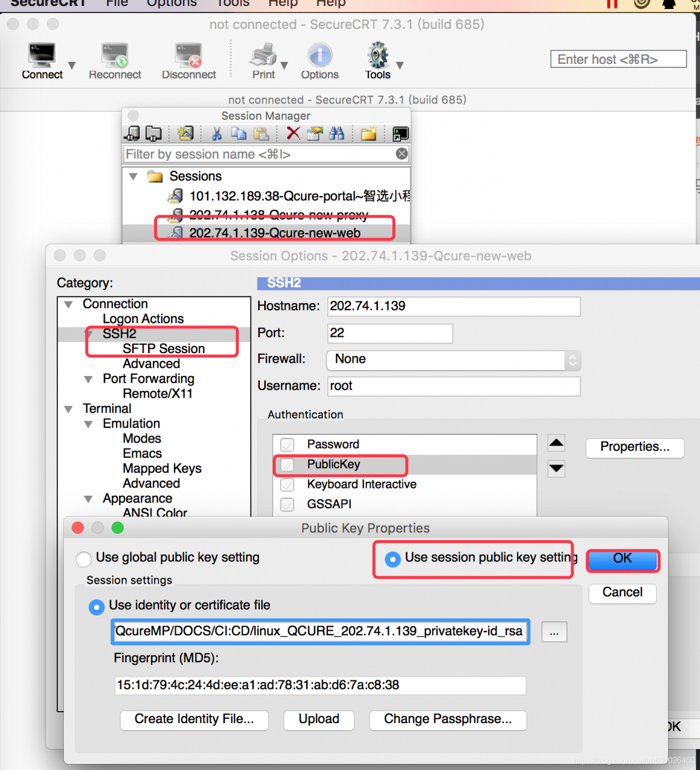Toggle the Keyboard Interactive checkbox

(x=287, y=484)
